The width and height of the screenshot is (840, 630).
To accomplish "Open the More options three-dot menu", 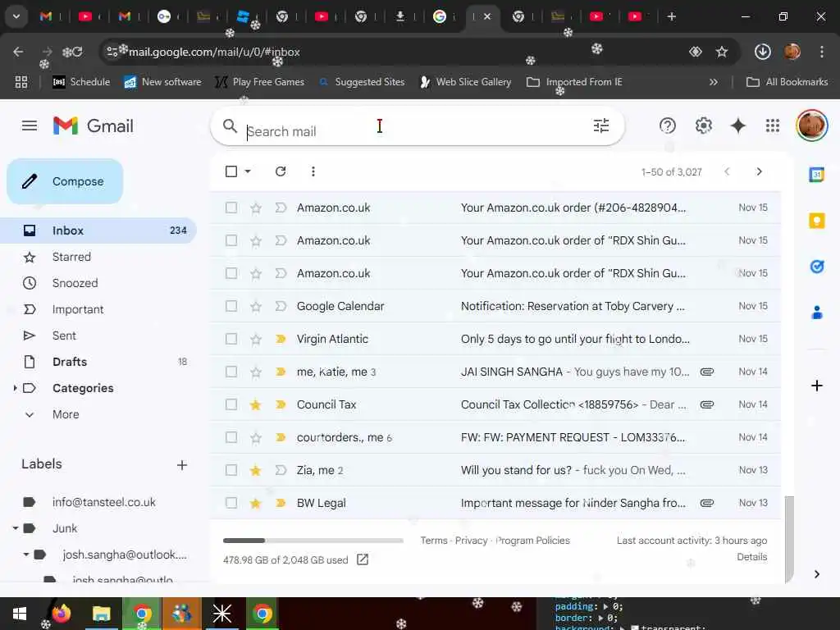I will coord(313,171).
